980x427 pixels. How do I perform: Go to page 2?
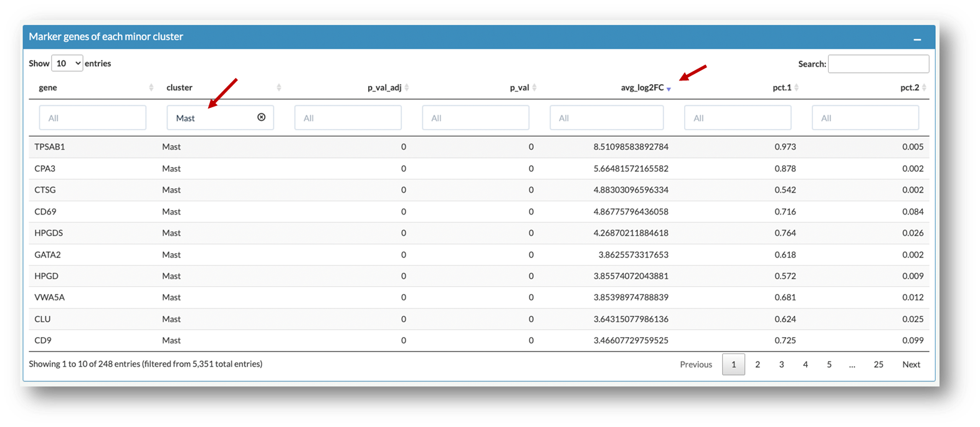(758, 365)
